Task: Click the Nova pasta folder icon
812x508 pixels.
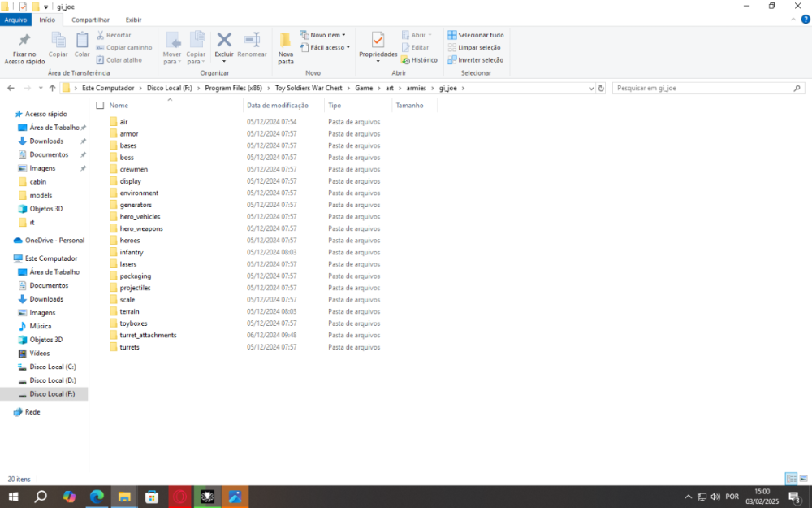Action: [286, 41]
